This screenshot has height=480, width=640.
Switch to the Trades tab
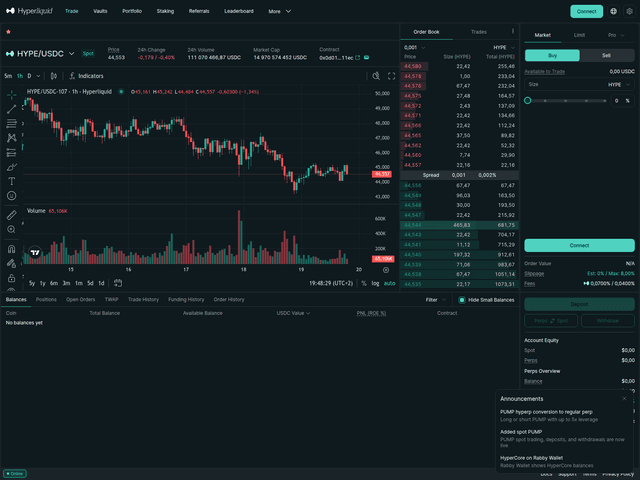(479, 32)
